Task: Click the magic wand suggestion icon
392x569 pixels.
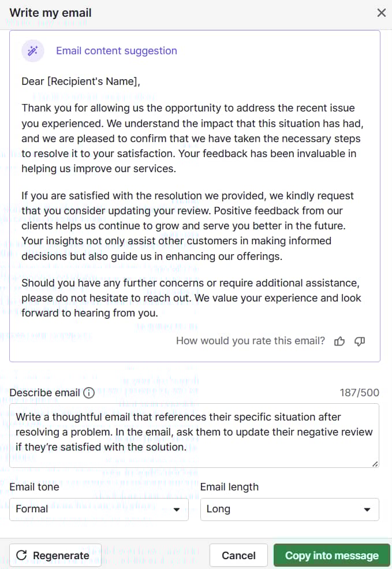Action: click(33, 51)
